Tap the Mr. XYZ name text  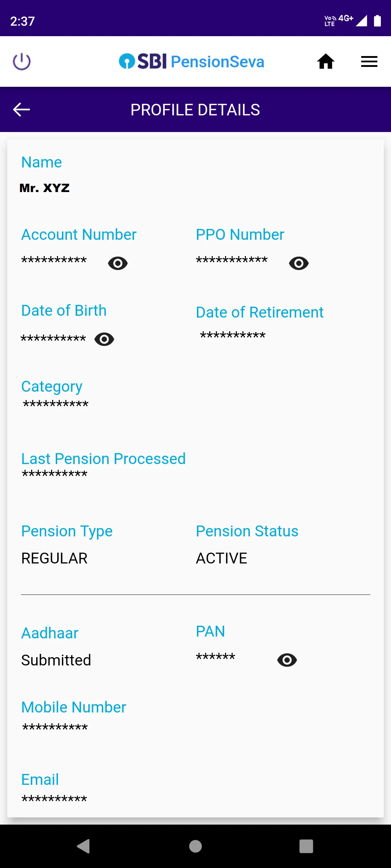coord(45,188)
